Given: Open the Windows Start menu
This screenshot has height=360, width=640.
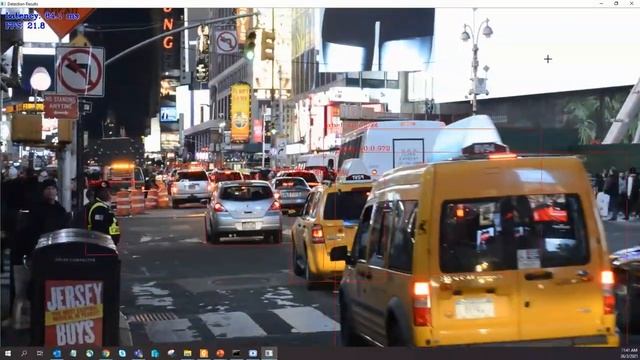Looking at the screenshot, I should point(7,353).
